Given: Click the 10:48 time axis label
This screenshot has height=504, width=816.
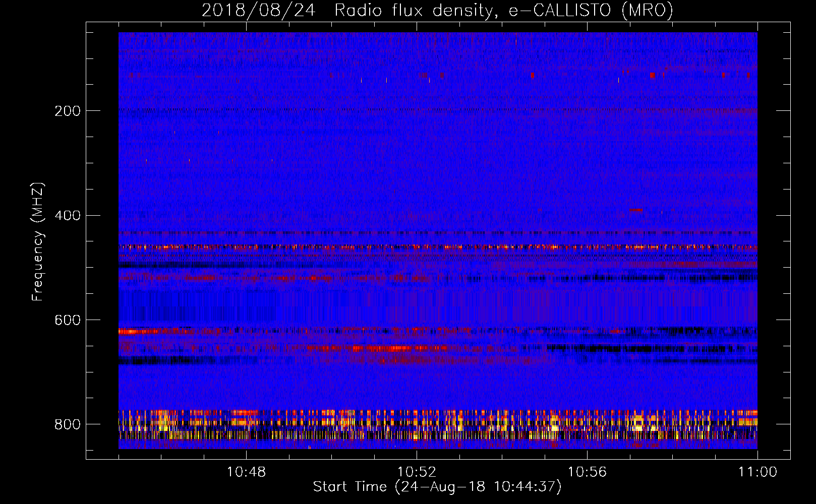Looking at the screenshot, I should (246, 472).
